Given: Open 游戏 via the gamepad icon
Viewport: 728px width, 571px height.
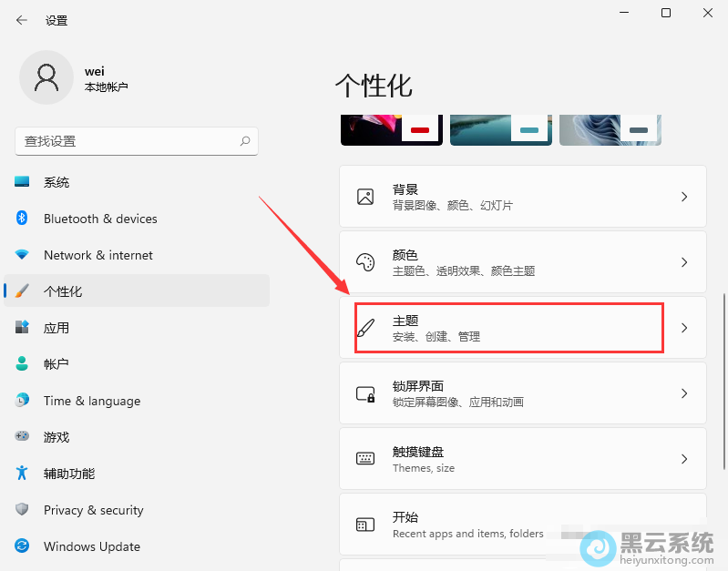Looking at the screenshot, I should (23, 437).
